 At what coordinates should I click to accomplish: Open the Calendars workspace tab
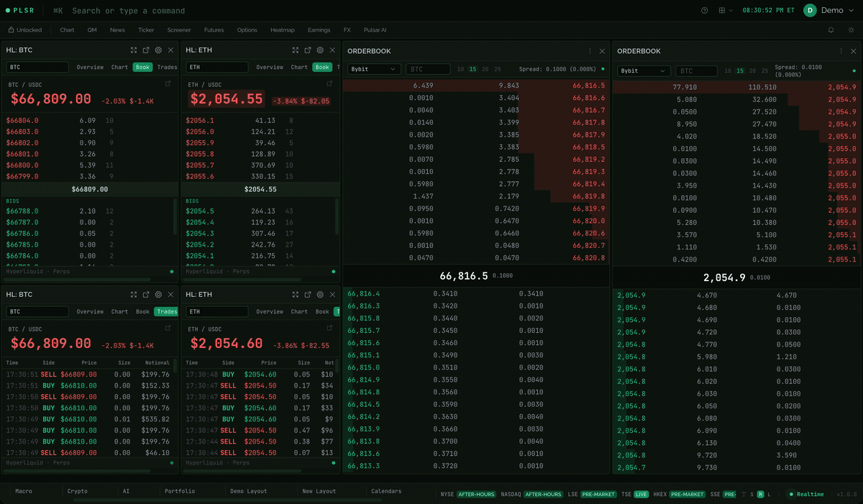point(386,492)
